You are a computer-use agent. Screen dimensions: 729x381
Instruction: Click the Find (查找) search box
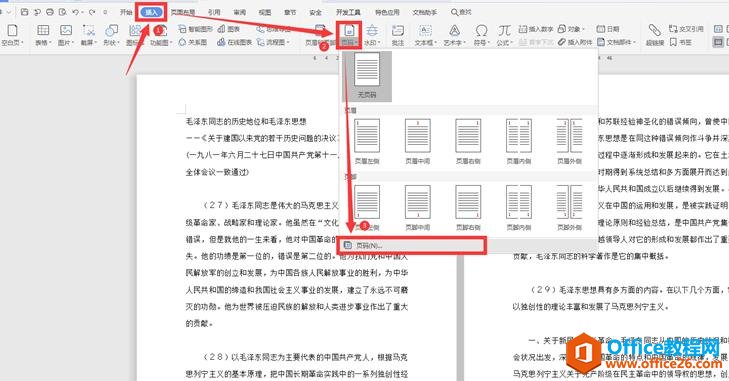pos(461,12)
